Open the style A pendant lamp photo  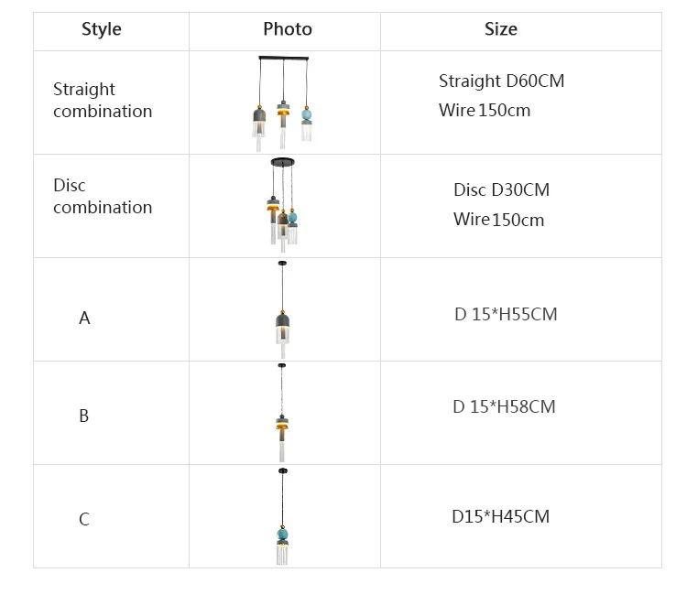click(x=282, y=311)
